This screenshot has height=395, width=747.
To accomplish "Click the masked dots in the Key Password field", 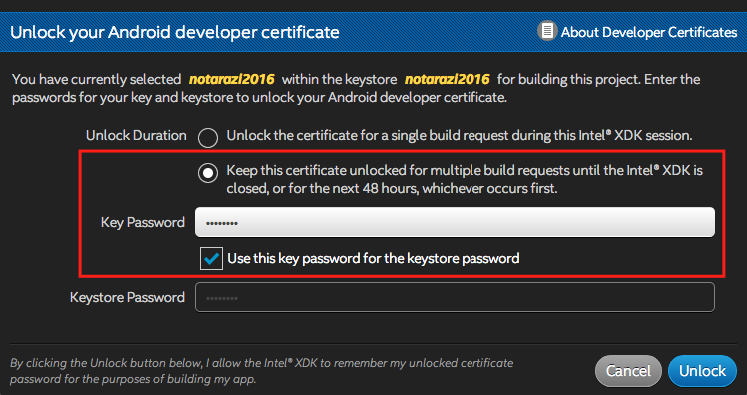I will 222,223.
